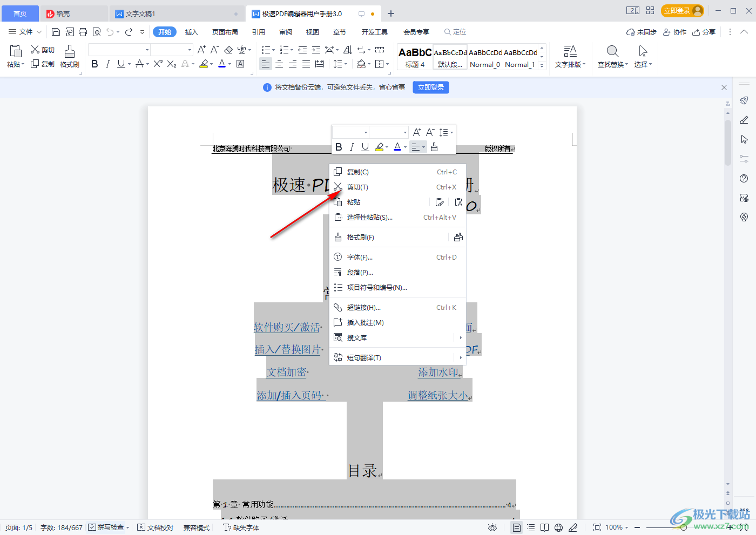This screenshot has height=535, width=756.
Task: Click the Print Preview icon
Action: click(x=97, y=32)
